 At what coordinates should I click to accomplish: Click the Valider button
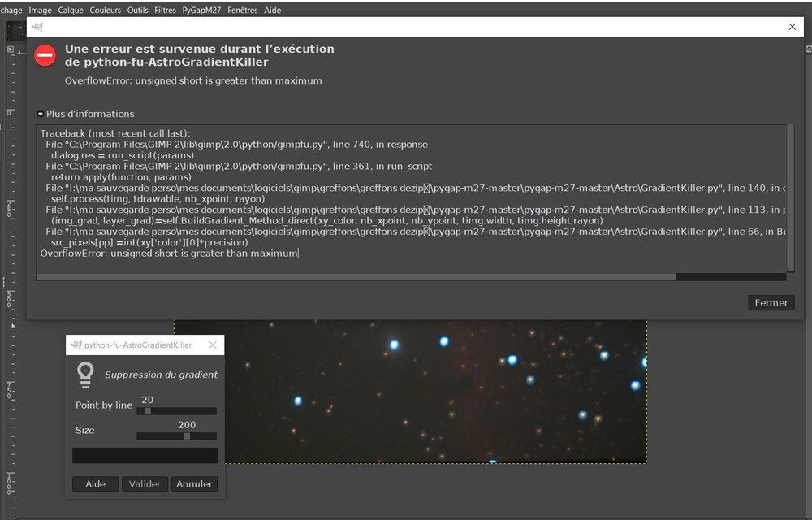pos(145,483)
